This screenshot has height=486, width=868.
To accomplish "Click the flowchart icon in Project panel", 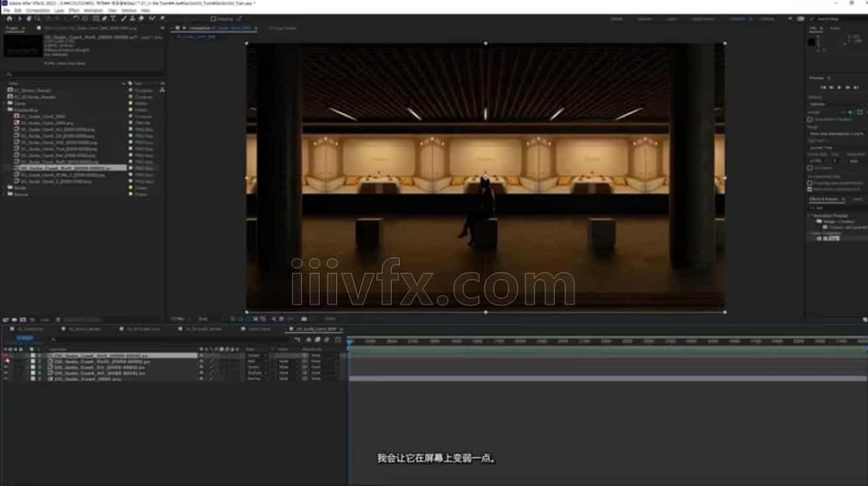I will pyautogui.click(x=163, y=89).
